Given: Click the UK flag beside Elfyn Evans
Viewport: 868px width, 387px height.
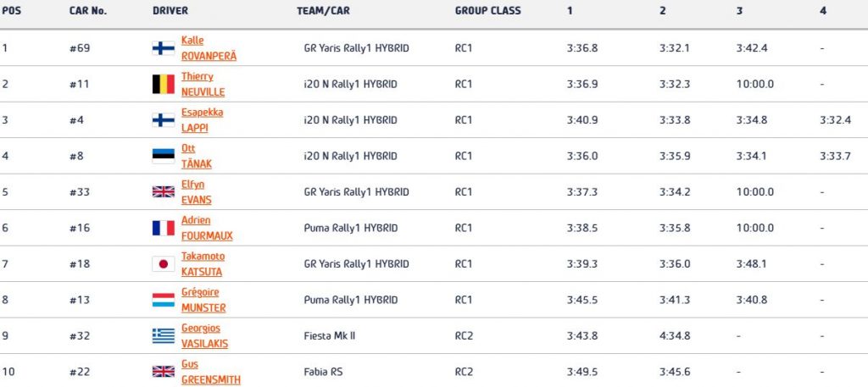Looking at the screenshot, I should click(164, 192).
